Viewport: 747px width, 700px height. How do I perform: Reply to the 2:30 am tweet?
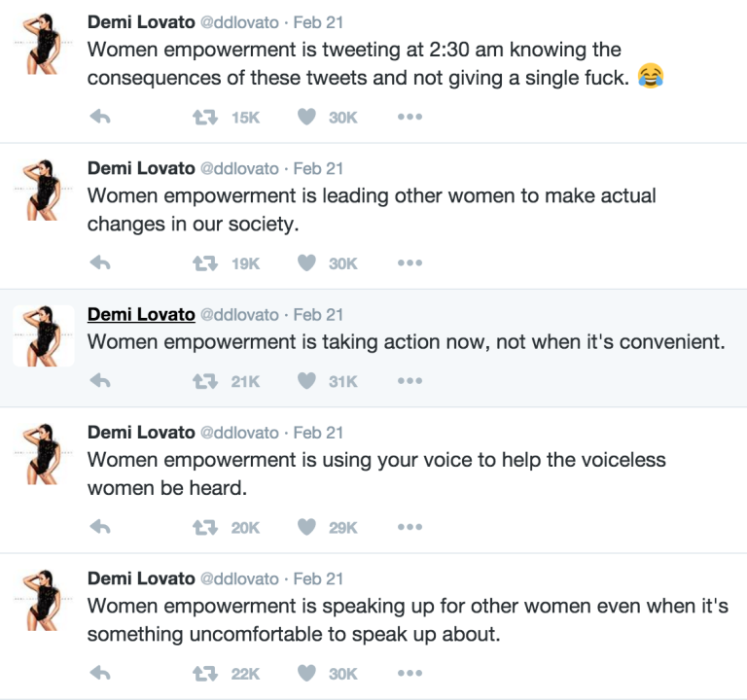pos(99,117)
